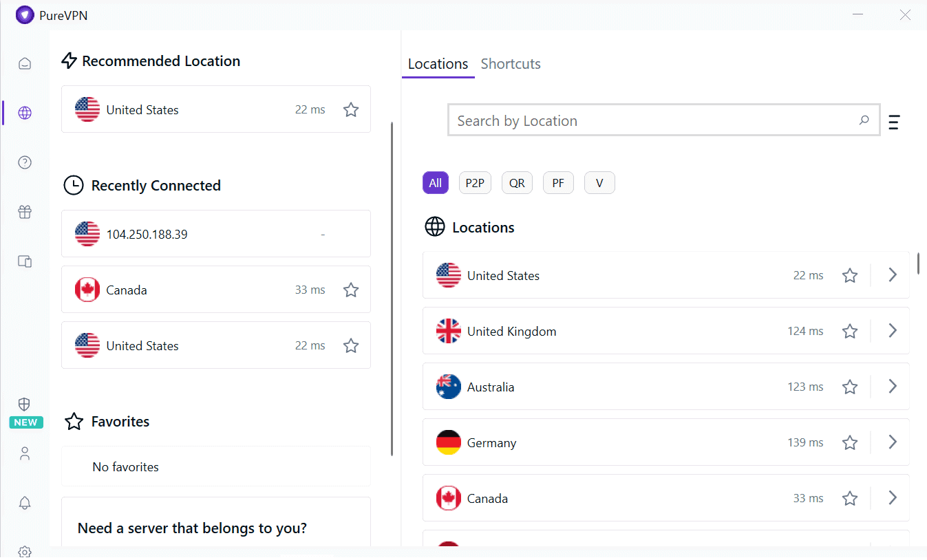
Task: Click the Recommended Location lightning icon
Action: point(69,61)
